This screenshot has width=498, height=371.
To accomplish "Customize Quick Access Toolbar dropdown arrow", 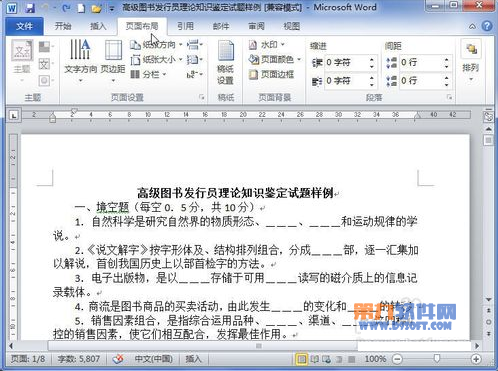I will pyautogui.click(x=112, y=8).
